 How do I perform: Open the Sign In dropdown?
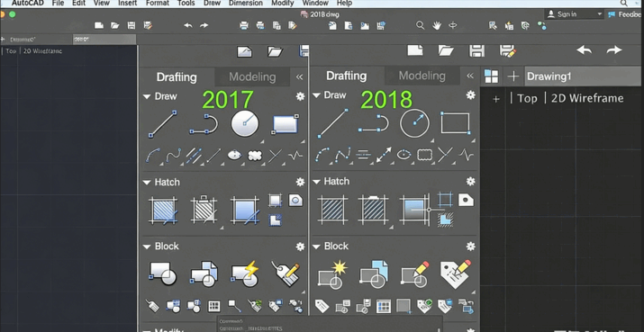point(573,14)
